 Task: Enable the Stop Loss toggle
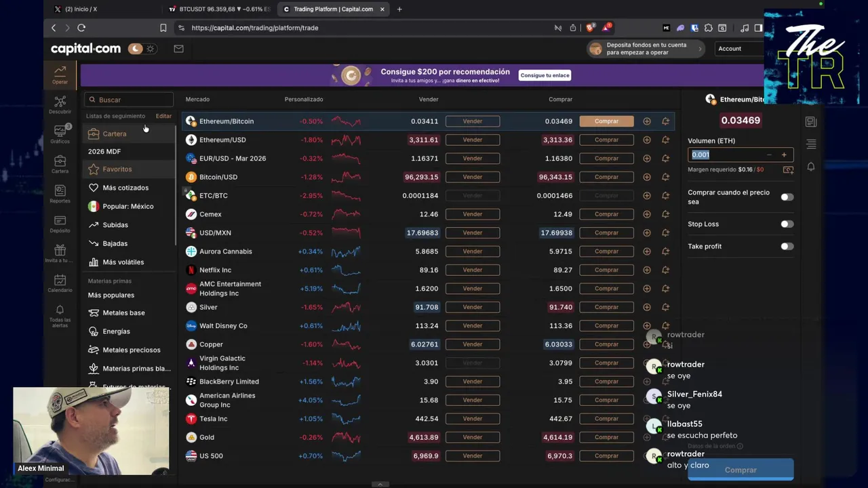787,224
